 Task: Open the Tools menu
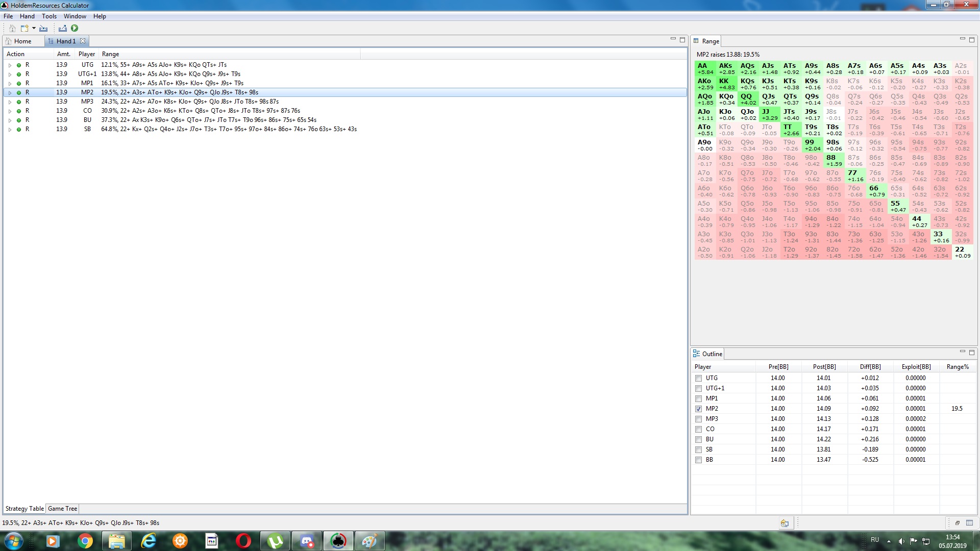(49, 16)
